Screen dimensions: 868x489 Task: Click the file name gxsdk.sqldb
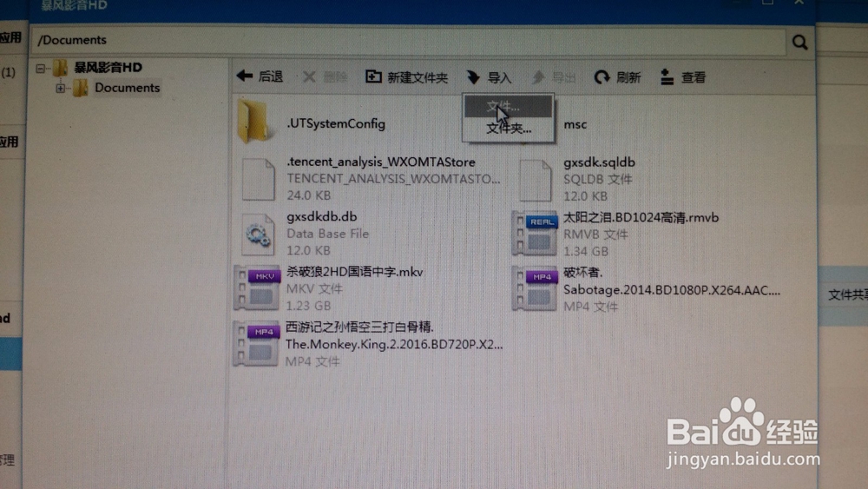click(x=599, y=162)
